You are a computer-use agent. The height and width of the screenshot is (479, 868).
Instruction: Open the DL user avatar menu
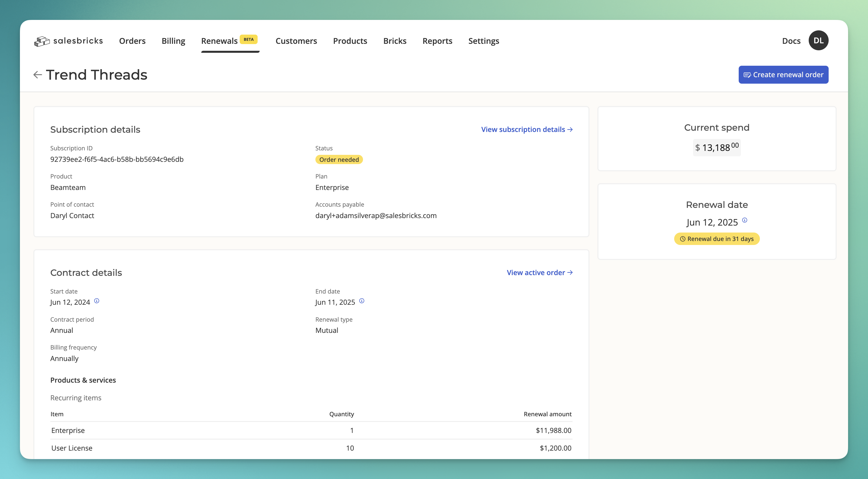click(x=818, y=40)
